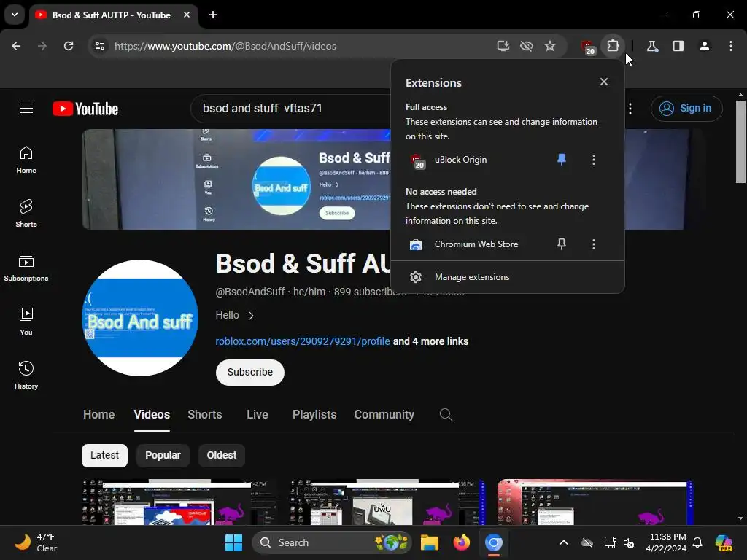Click the channel avatar image
Image resolution: width=747 pixels, height=560 pixels.
pos(140,318)
